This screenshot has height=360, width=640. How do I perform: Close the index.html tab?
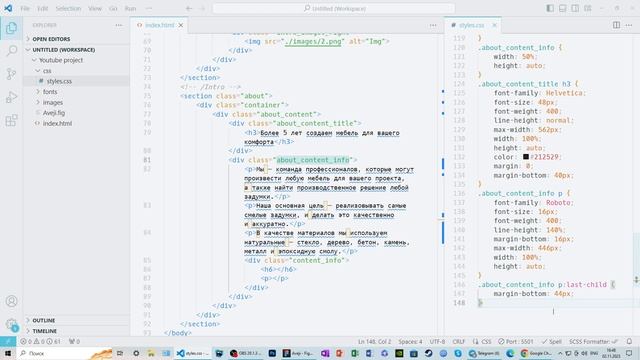pos(181,25)
